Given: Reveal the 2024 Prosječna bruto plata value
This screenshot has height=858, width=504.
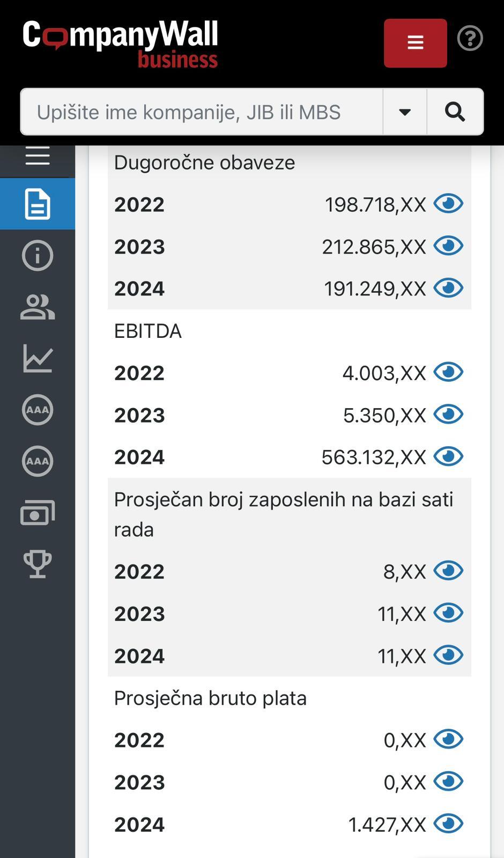Looking at the screenshot, I should [448, 824].
